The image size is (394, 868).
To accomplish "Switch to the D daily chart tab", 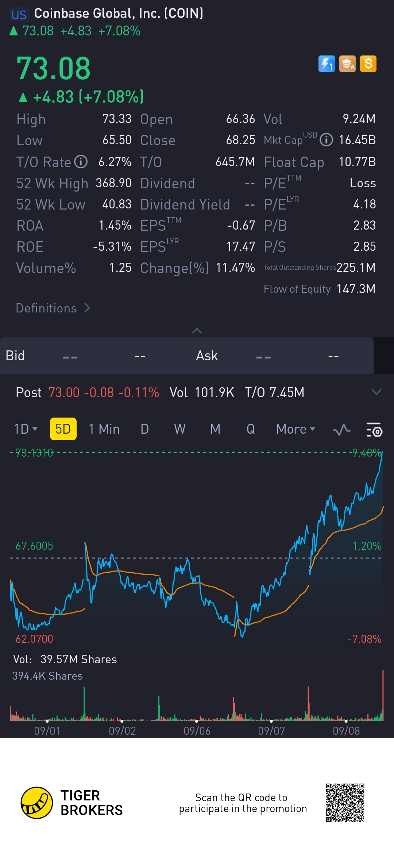I will [144, 429].
